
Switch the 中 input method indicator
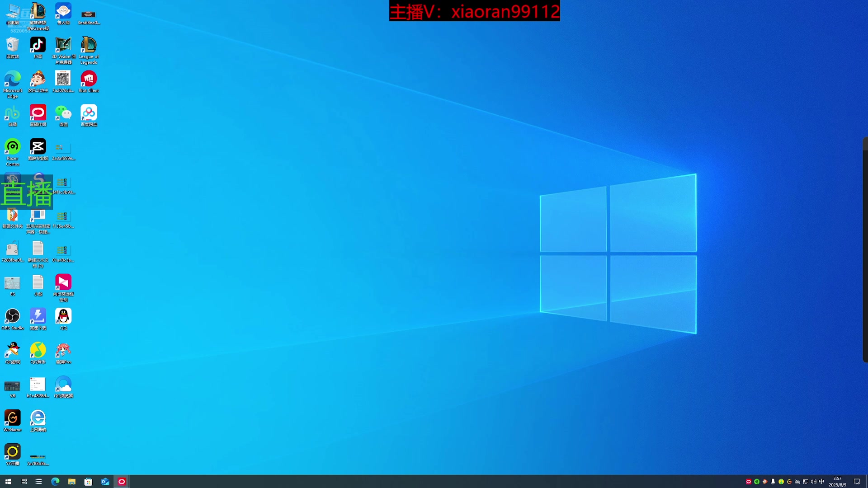(x=821, y=482)
